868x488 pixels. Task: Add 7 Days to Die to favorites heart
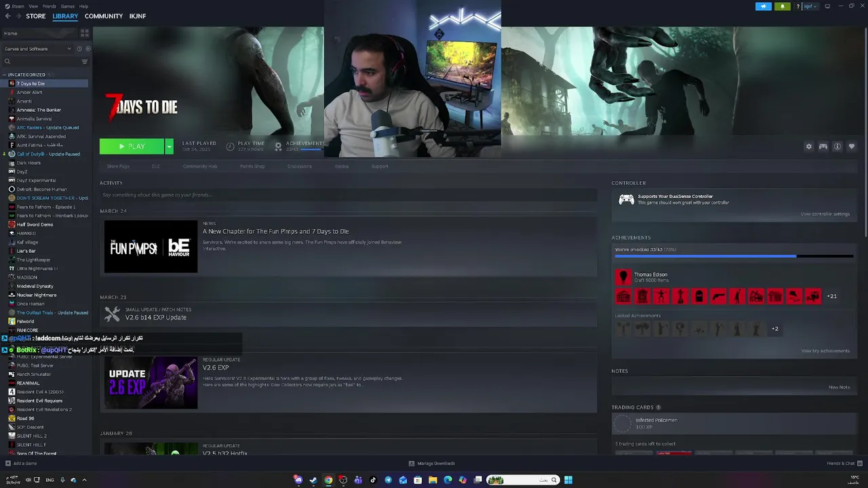852,146
